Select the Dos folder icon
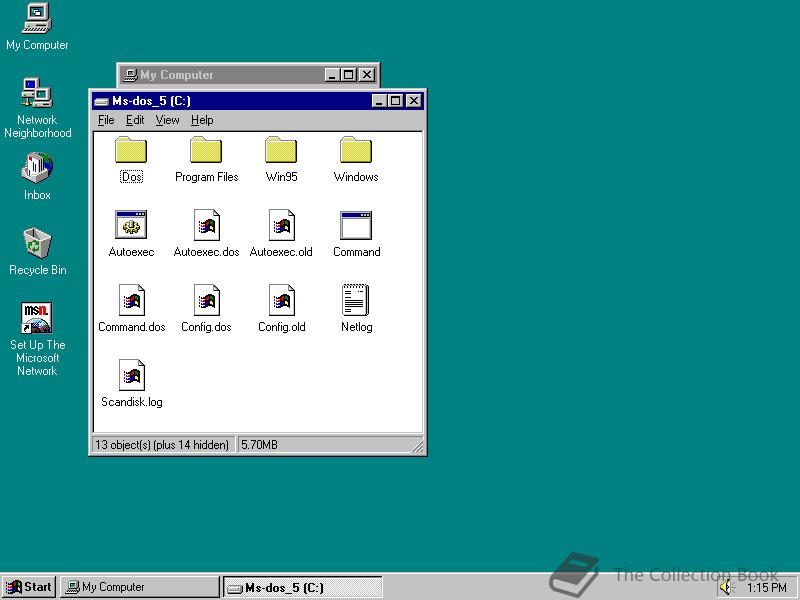The image size is (800, 600). pyautogui.click(x=131, y=149)
